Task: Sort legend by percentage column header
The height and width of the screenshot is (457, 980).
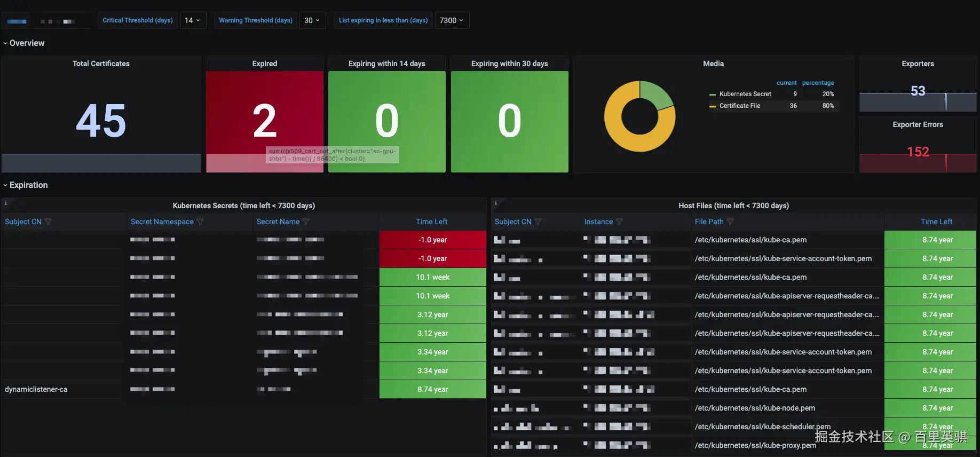Action: coord(818,83)
